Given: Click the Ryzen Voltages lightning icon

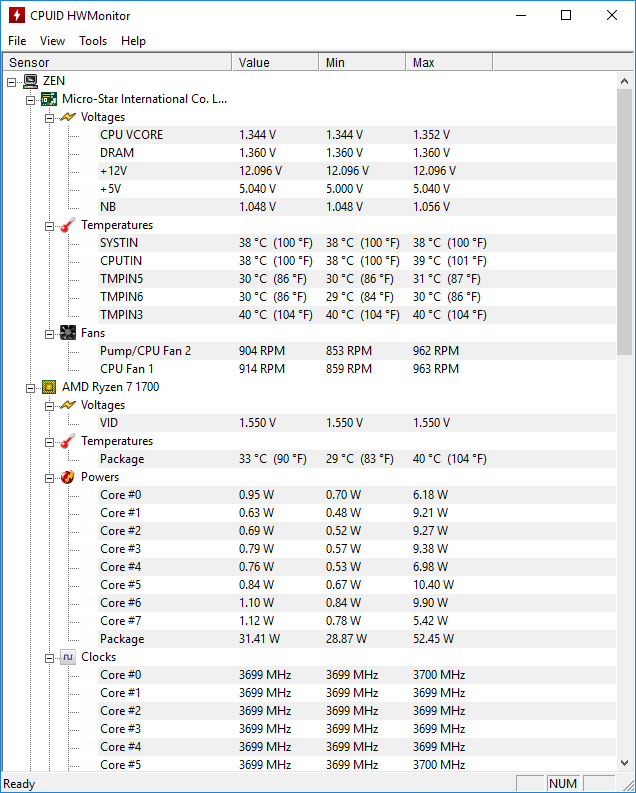Looking at the screenshot, I should pyautogui.click(x=68, y=405).
